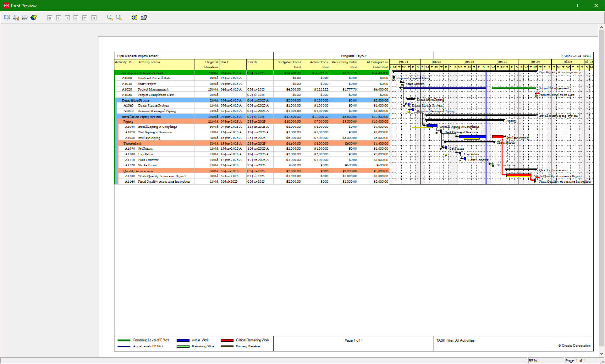The height and width of the screenshot is (364, 605).
Task: Click the Print icon
Action: pos(24,18)
